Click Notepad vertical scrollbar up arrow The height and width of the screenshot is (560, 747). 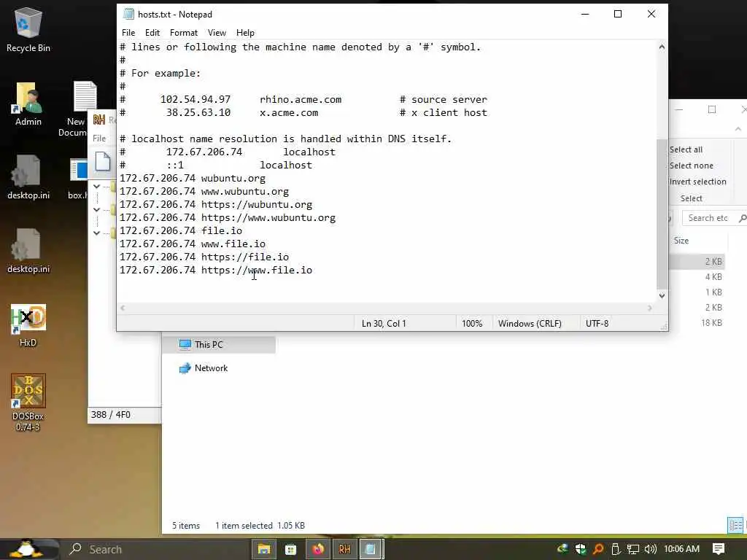click(662, 47)
